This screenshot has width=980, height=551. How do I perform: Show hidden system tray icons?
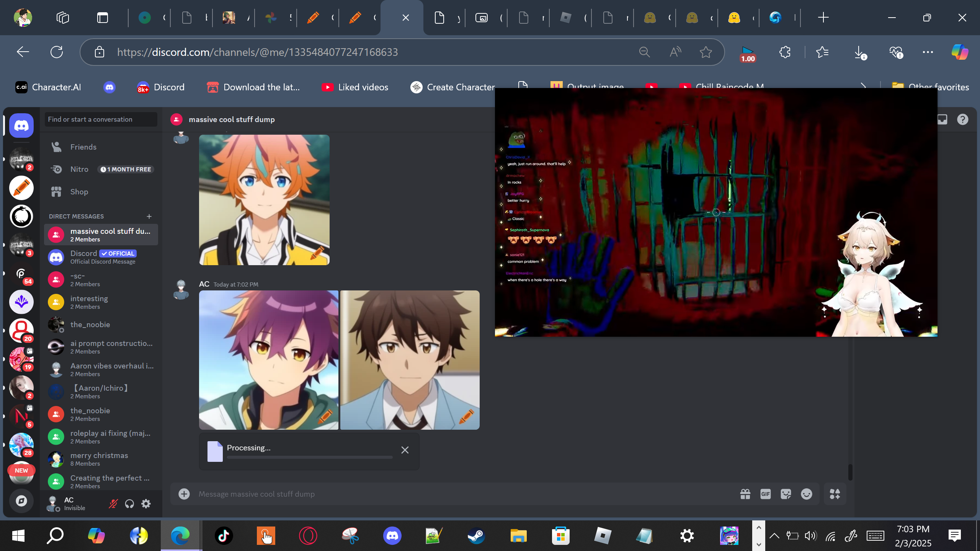[x=774, y=536]
